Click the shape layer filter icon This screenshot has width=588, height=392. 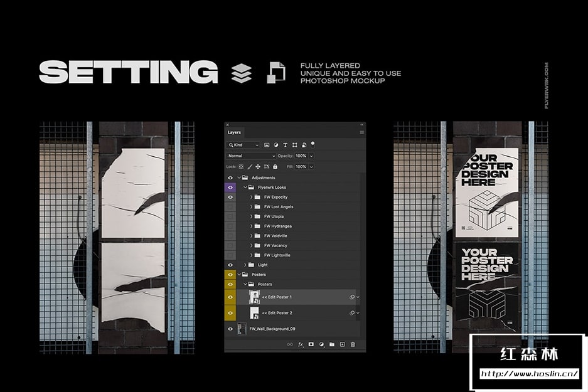coord(294,145)
